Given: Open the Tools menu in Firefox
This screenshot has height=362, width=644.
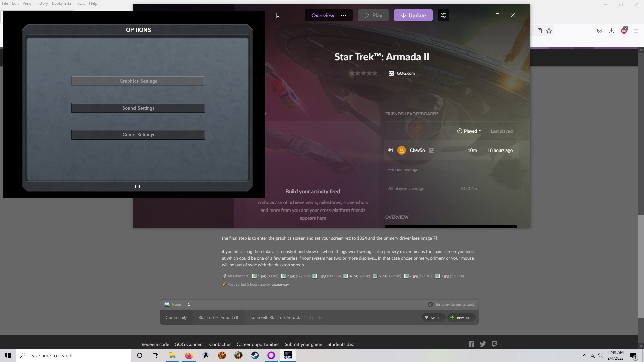Looking at the screenshot, I should (x=80, y=3).
